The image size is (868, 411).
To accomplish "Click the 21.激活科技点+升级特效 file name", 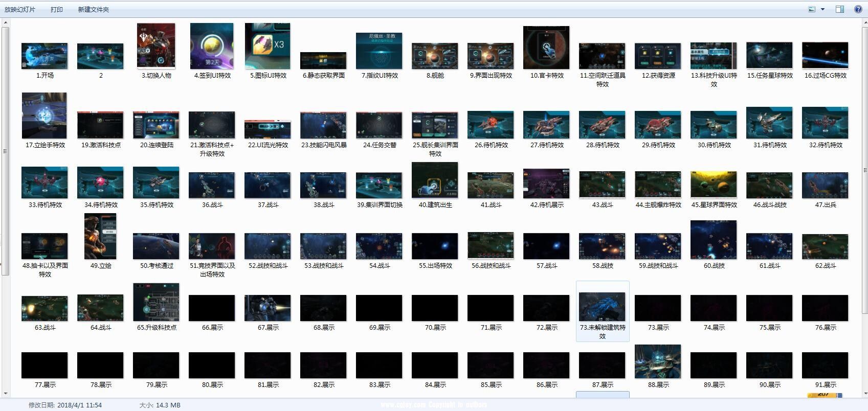I will coord(212,149).
